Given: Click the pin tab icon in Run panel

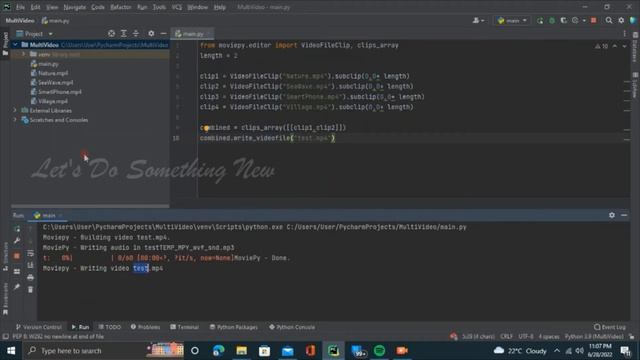Looking at the screenshot, I should coord(17,287).
